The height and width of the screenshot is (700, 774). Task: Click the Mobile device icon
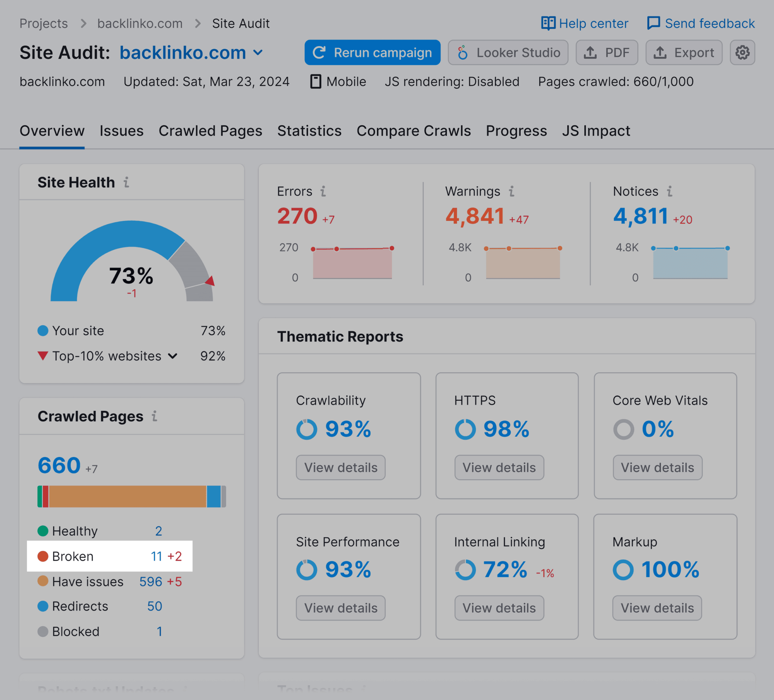(x=316, y=82)
